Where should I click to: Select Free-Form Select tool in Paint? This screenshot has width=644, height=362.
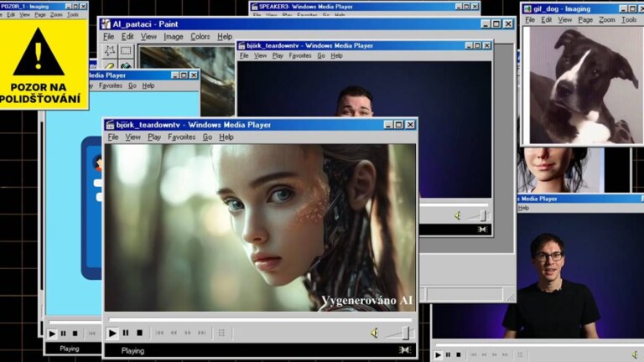tap(109, 51)
